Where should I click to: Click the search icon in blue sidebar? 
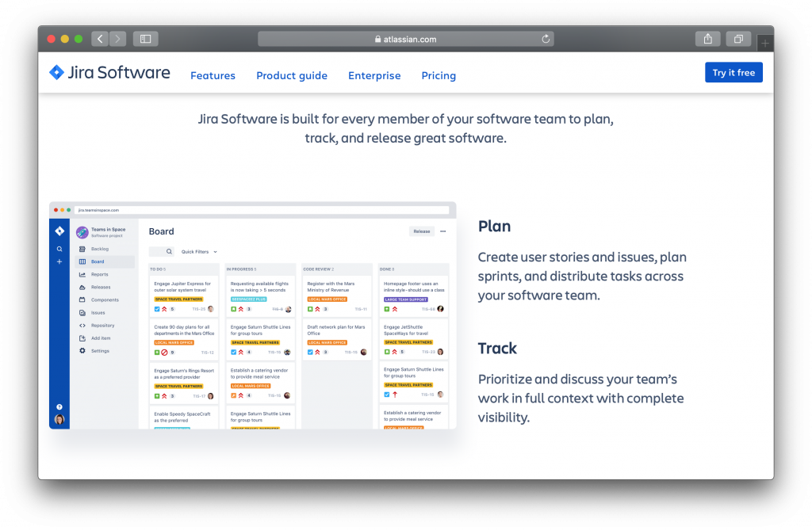click(59, 249)
